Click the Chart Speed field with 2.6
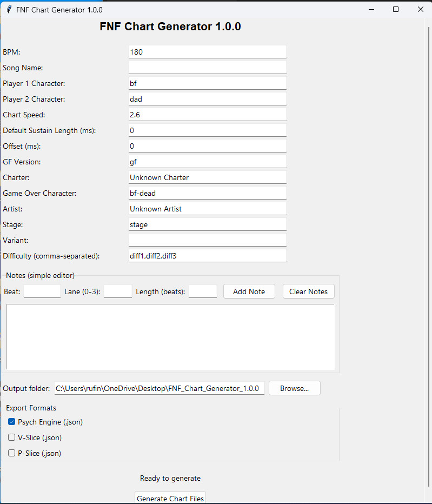Image resolution: width=432 pixels, height=504 pixels. [207, 114]
